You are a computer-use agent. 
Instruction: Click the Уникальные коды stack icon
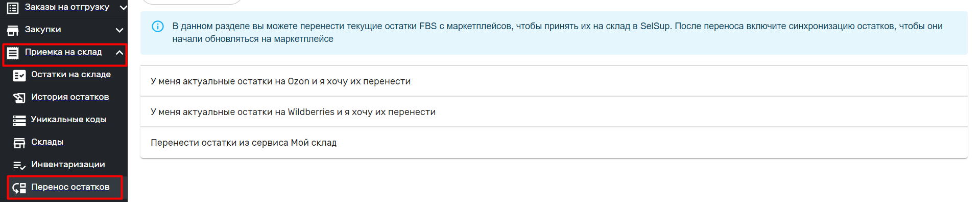[x=19, y=120]
